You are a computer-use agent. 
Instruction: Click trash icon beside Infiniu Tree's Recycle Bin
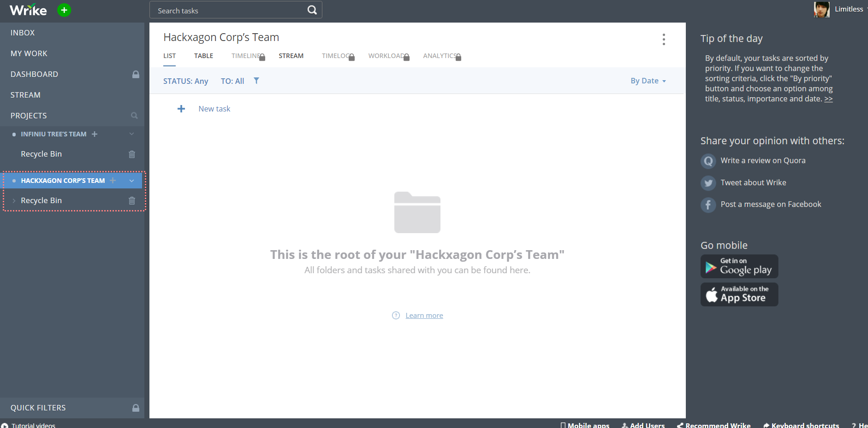point(132,154)
